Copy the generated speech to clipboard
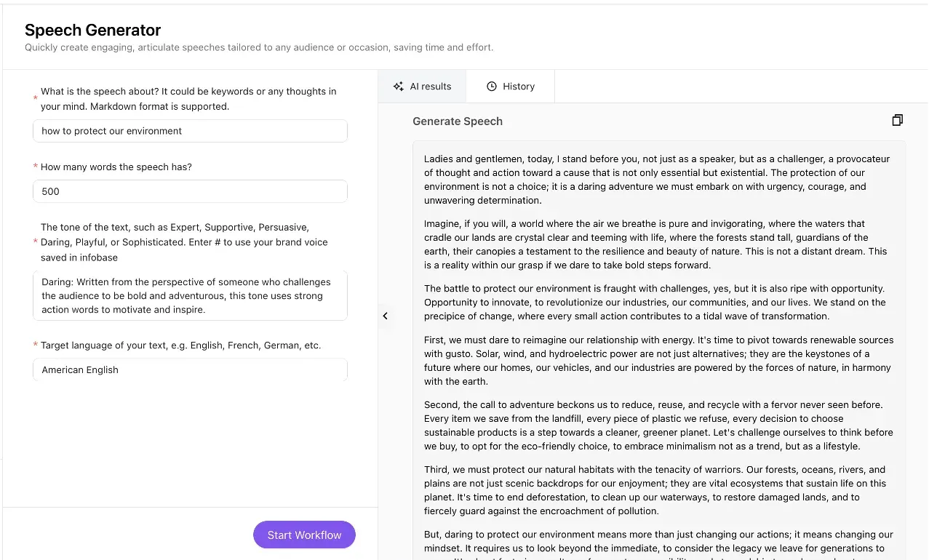The height and width of the screenshot is (560, 929). click(897, 121)
